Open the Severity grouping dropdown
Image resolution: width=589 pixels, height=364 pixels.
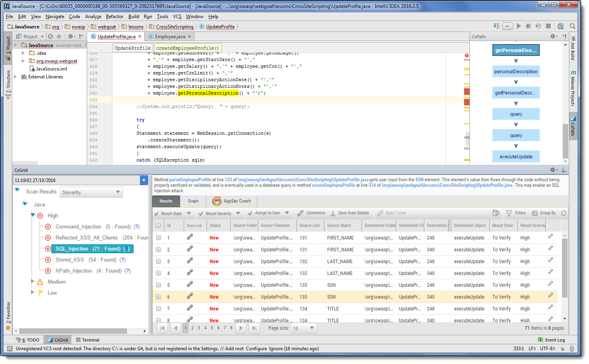tap(91, 192)
